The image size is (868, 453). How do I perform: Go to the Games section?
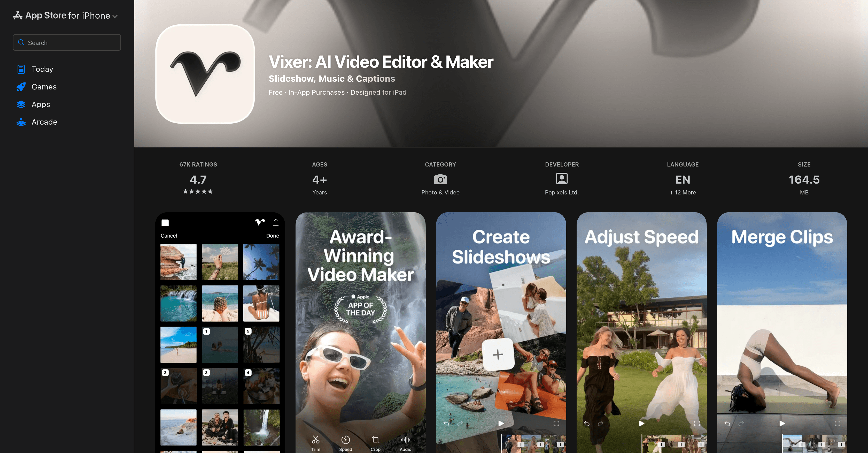[x=44, y=87]
